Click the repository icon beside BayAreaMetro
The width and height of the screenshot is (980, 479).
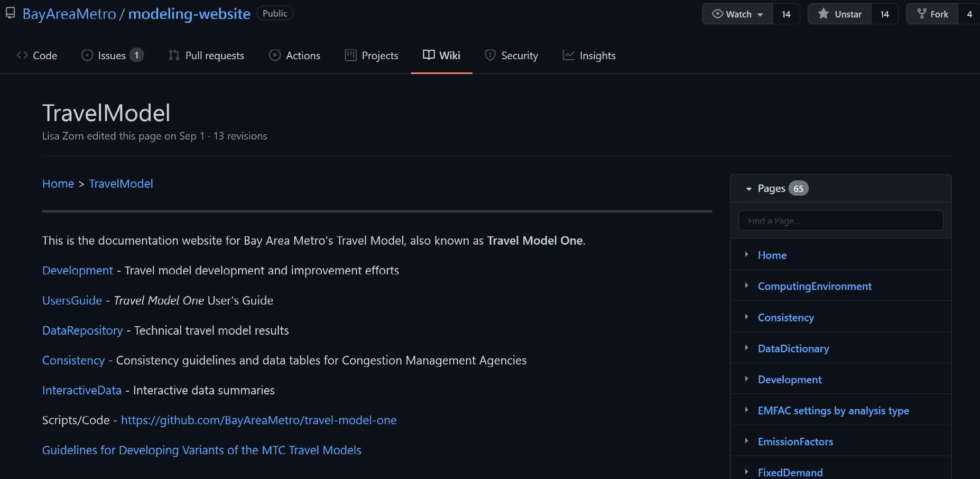pyautogui.click(x=10, y=13)
